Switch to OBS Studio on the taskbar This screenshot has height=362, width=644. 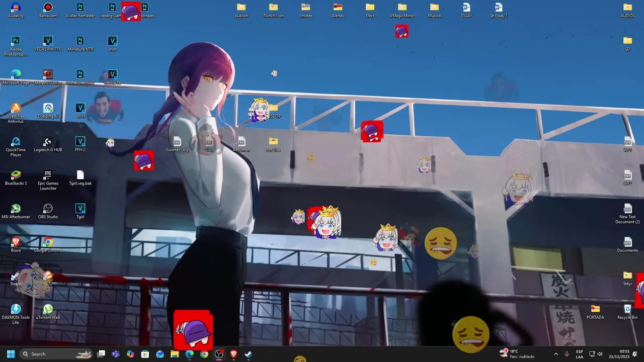tap(219, 354)
